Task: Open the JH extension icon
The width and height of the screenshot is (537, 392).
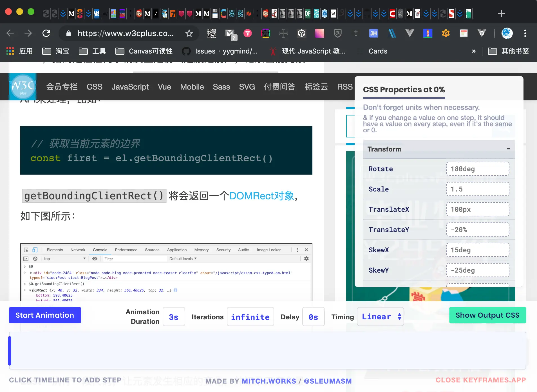Action: (373, 33)
